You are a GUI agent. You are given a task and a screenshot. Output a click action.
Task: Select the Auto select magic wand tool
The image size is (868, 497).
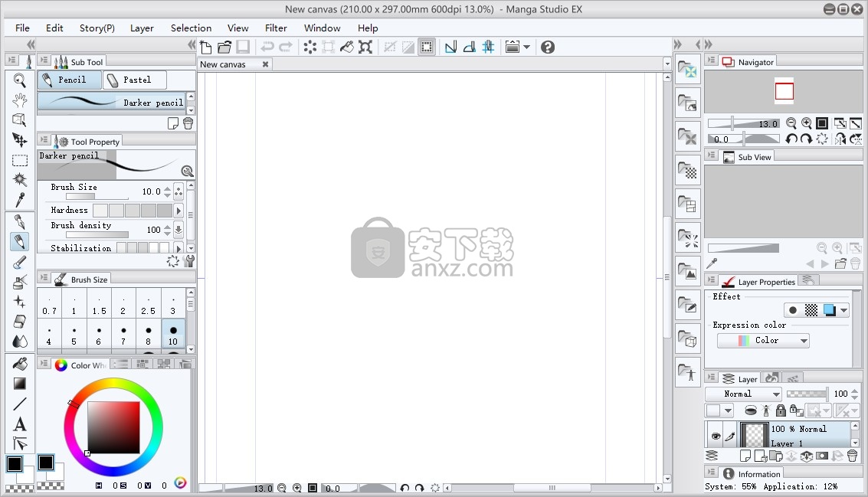20,179
